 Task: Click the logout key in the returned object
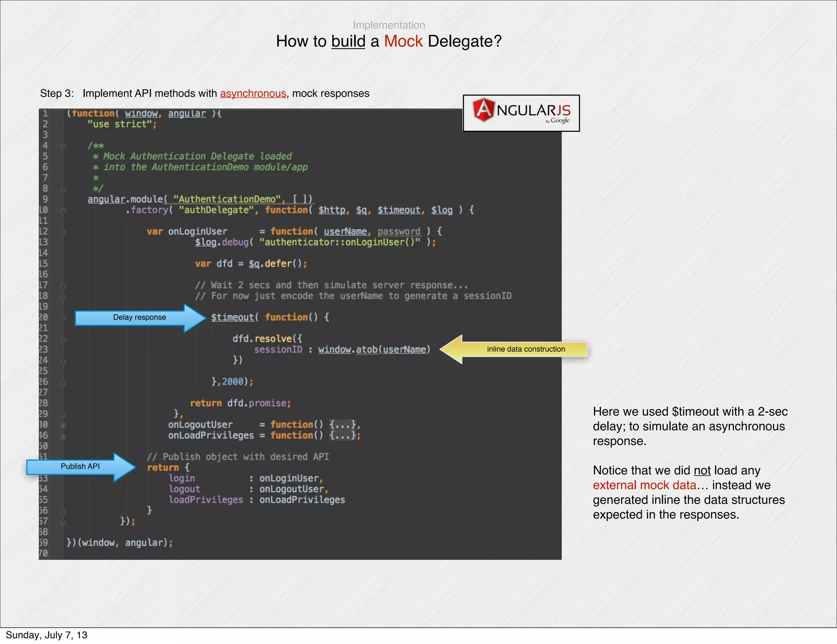[x=184, y=489]
